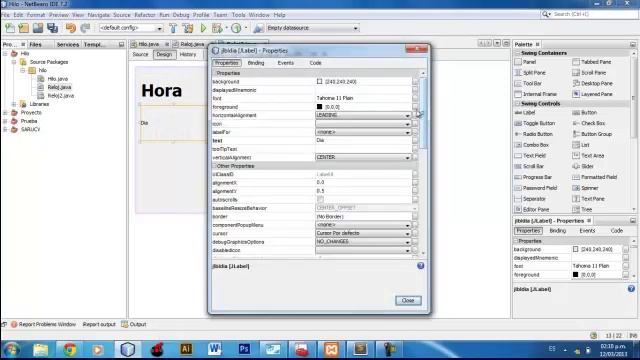Open the cursor property dropdown

tap(407, 233)
